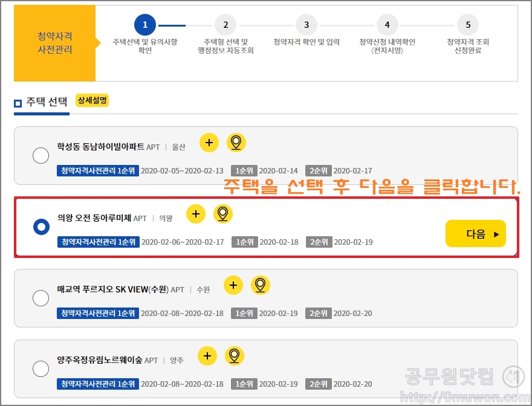Click the 울산 region label

coord(179,147)
